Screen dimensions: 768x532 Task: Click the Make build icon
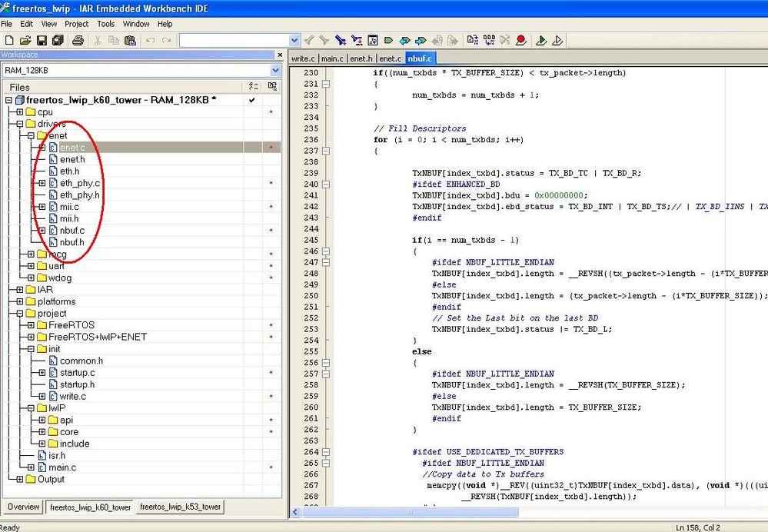click(489, 40)
